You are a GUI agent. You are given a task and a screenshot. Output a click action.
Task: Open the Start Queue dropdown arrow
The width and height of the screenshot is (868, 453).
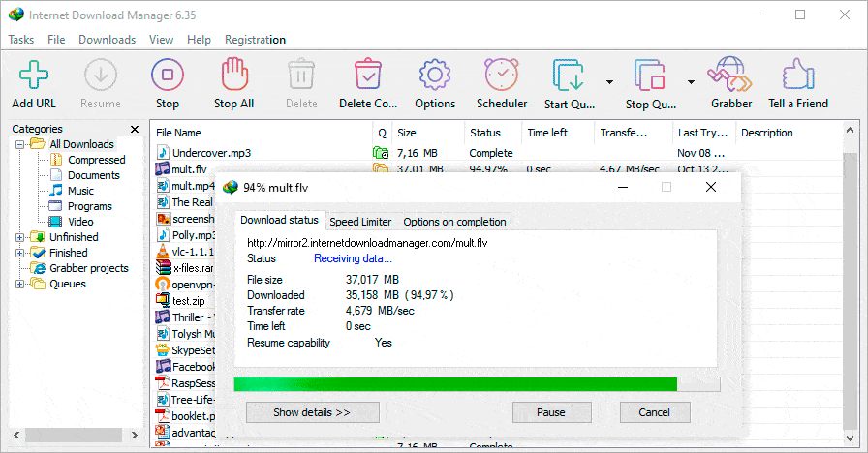[609, 82]
